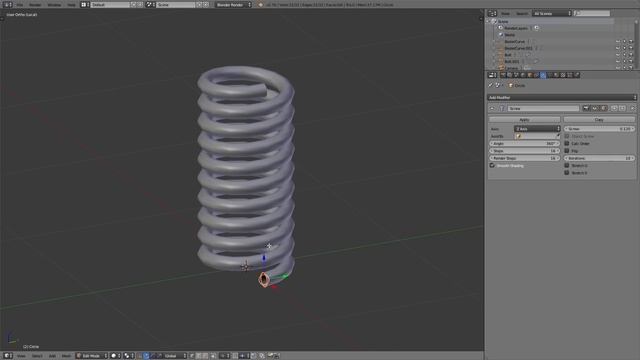Click the AxisOb object field

click(537, 136)
